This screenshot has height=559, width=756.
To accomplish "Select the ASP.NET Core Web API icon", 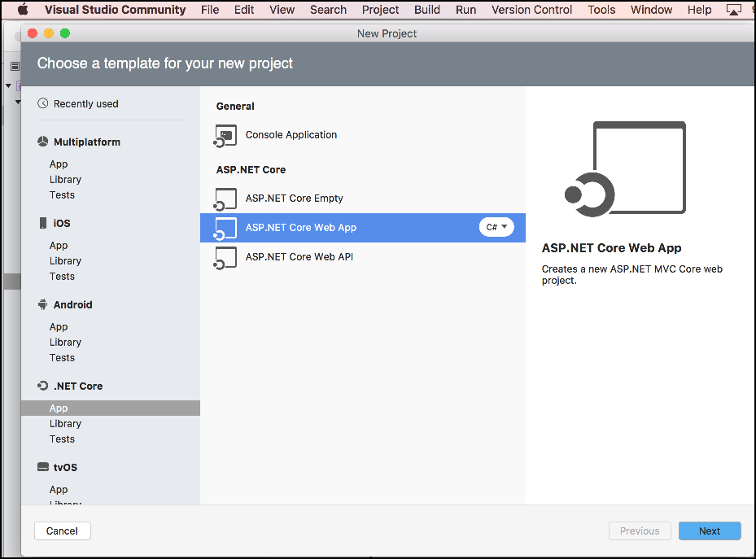I will click(225, 258).
